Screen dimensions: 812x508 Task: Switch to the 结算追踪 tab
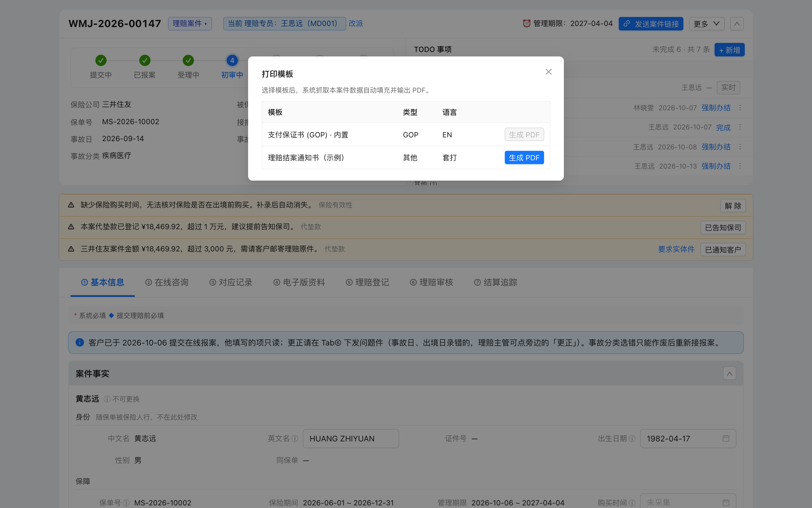pyautogui.click(x=495, y=283)
